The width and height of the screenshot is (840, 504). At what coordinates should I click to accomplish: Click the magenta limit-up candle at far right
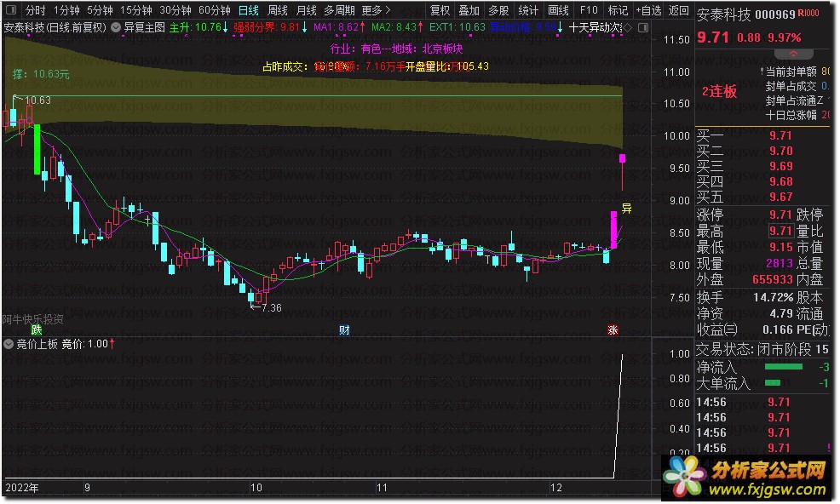(622, 158)
